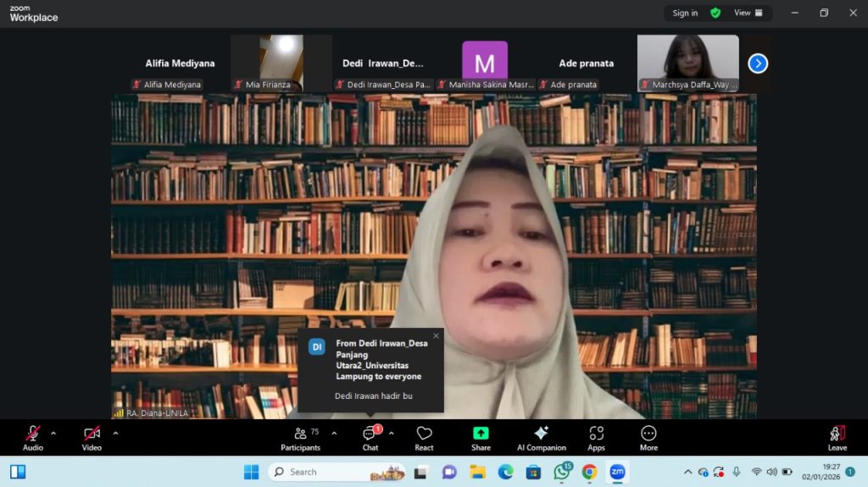Open the More options menu
The image size is (868, 487).
(x=648, y=438)
